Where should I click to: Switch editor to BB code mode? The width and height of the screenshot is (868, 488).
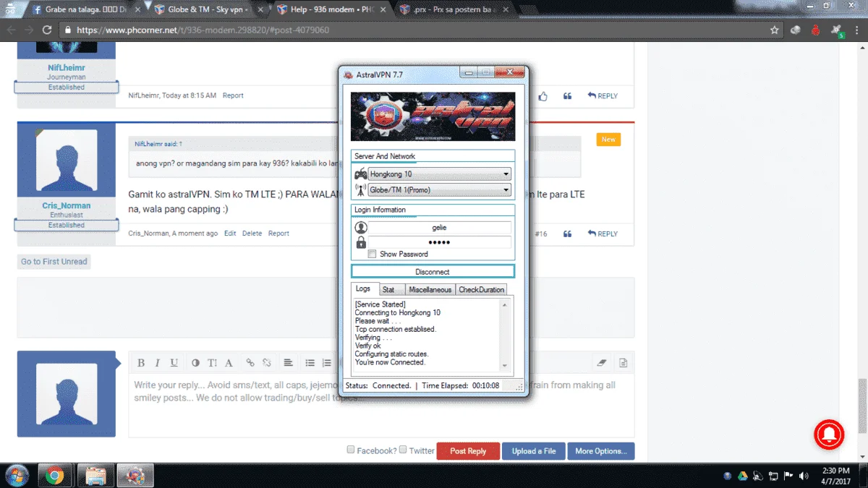[x=623, y=363]
